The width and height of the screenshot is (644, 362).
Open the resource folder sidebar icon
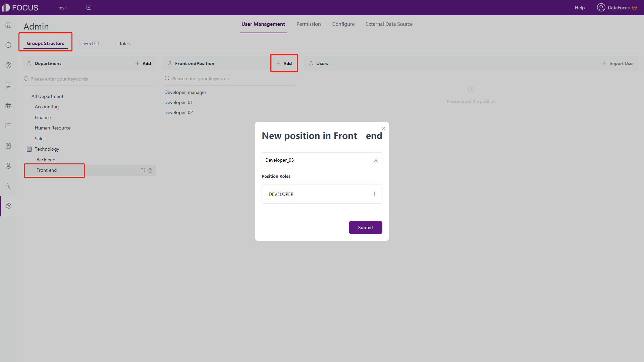pyautogui.click(x=8, y=125)
